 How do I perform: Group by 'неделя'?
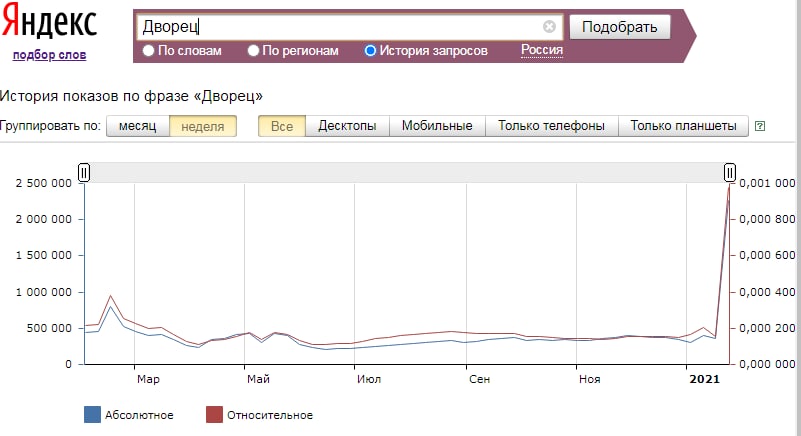click(203, 126)
